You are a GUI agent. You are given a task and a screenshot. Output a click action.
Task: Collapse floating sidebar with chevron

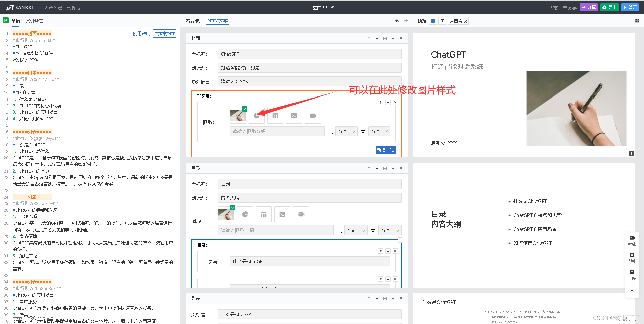632,291
